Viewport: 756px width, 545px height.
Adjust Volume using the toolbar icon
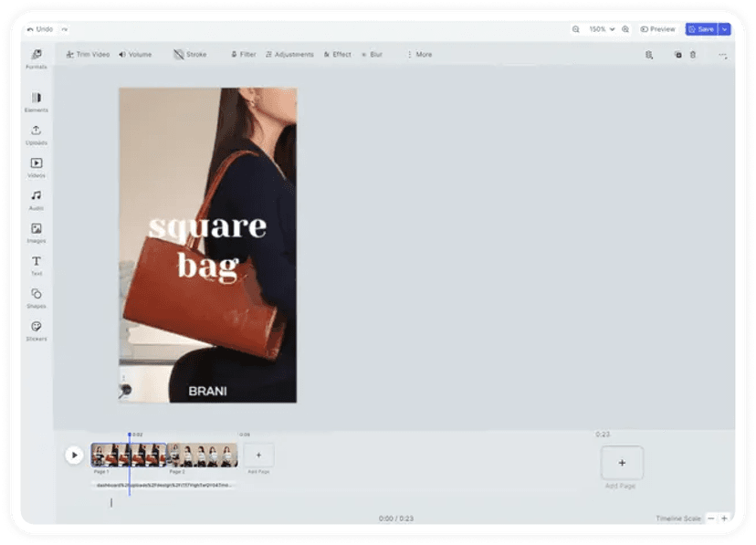tap(136, 54)
